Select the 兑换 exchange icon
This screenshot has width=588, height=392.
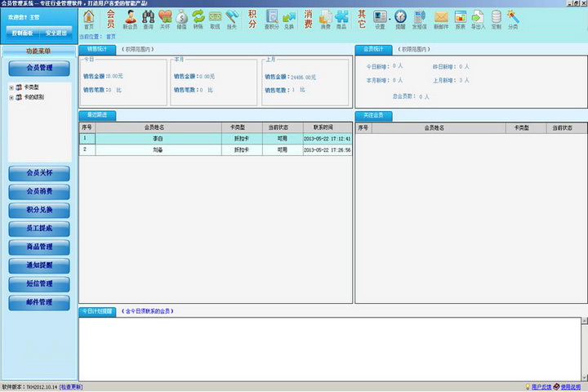[289, 20]
